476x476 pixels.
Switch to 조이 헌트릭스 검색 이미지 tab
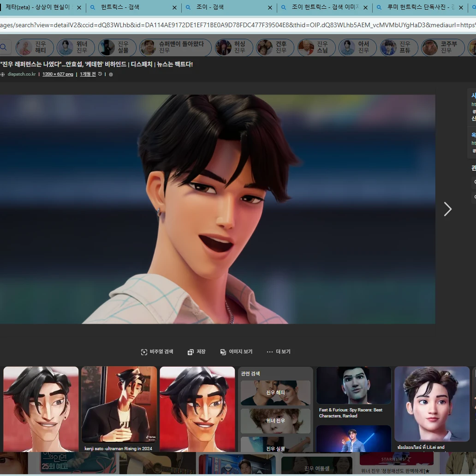click(325, 7)
